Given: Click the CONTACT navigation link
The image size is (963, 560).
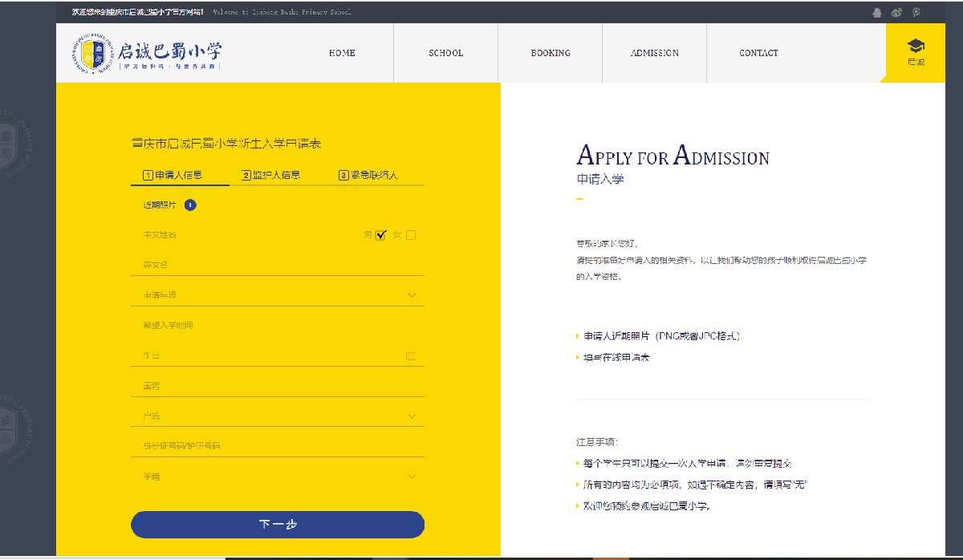Looking at the screenshot, I should (758, 53).
